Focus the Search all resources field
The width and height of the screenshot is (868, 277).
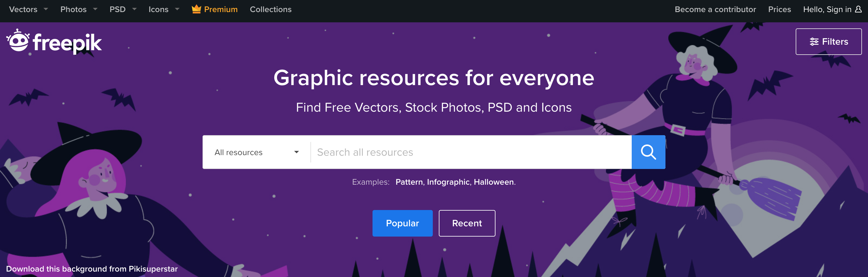coord(471,152)
